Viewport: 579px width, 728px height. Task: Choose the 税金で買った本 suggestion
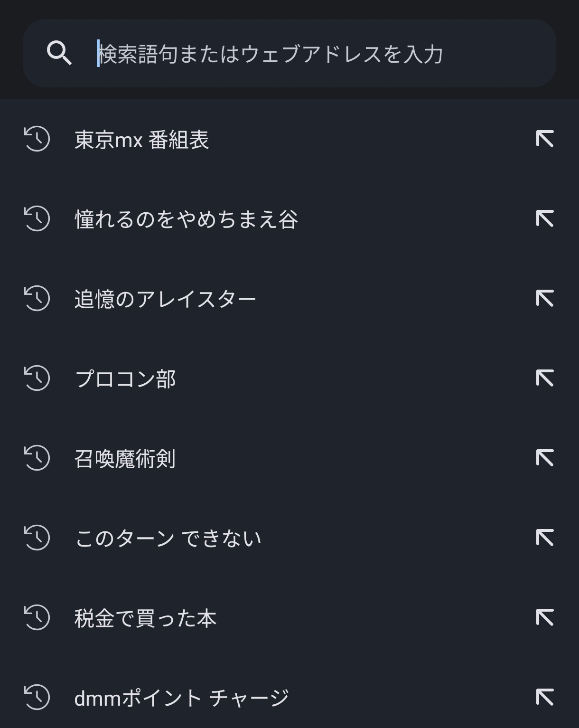point(145,618)
